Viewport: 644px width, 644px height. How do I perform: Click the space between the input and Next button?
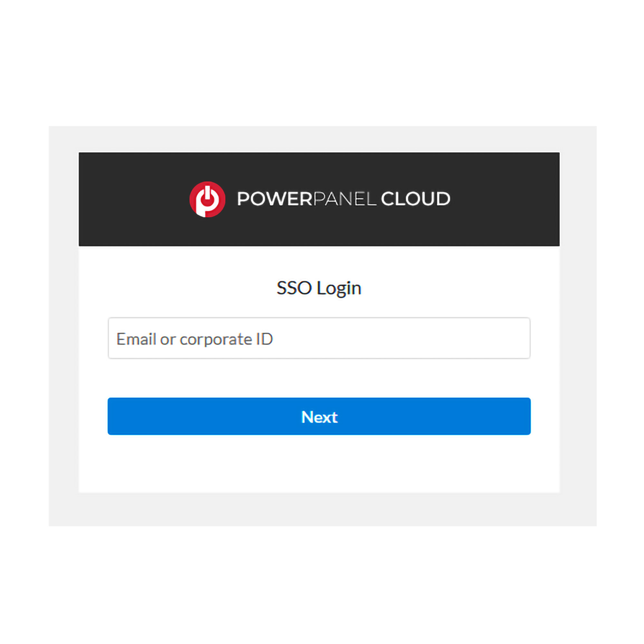(319, 378)
